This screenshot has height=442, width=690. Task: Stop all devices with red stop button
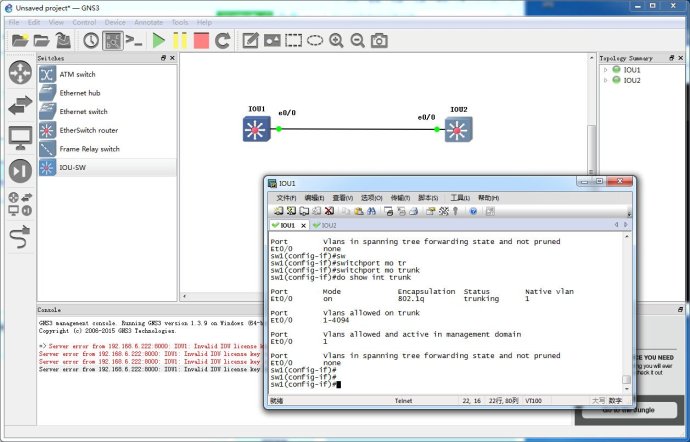click(202, 41)
